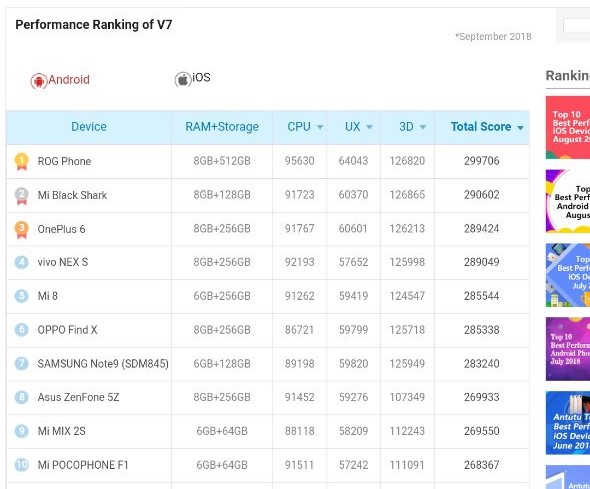Click the gold rank 1 medal icon
This screenshot has width=590, height=489.
click(22, 161)
